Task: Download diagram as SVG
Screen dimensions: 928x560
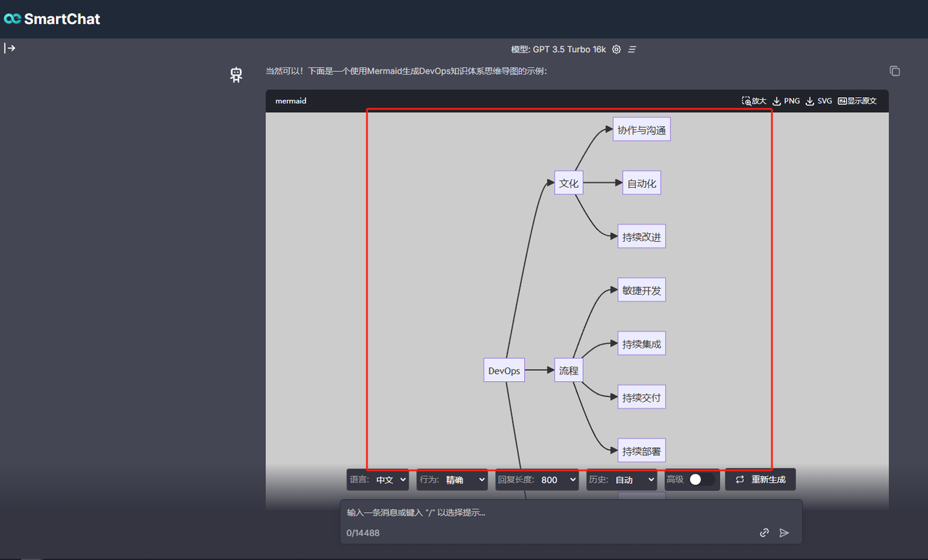Action: [819, 101]
